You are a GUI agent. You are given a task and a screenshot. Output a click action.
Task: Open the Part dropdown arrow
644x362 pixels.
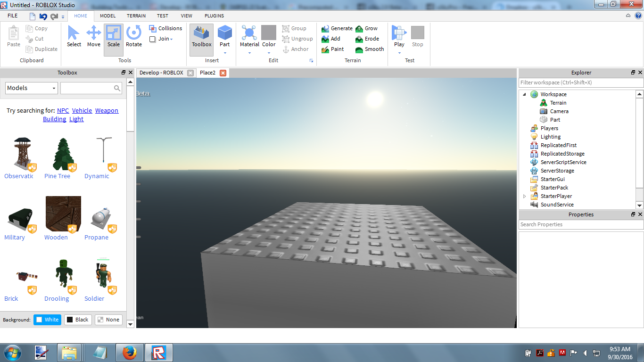[225, 53]
